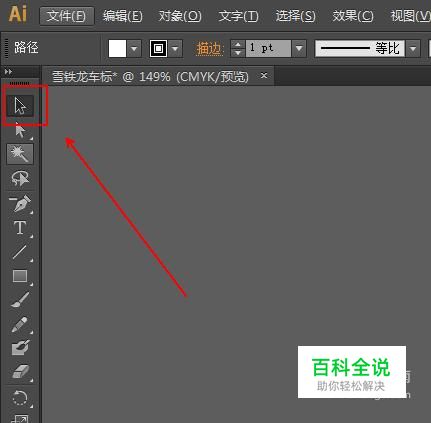This screenshot has height=423, width=431.
Task: Expand the tools panel double-arrow
Action: click(8, 72)
